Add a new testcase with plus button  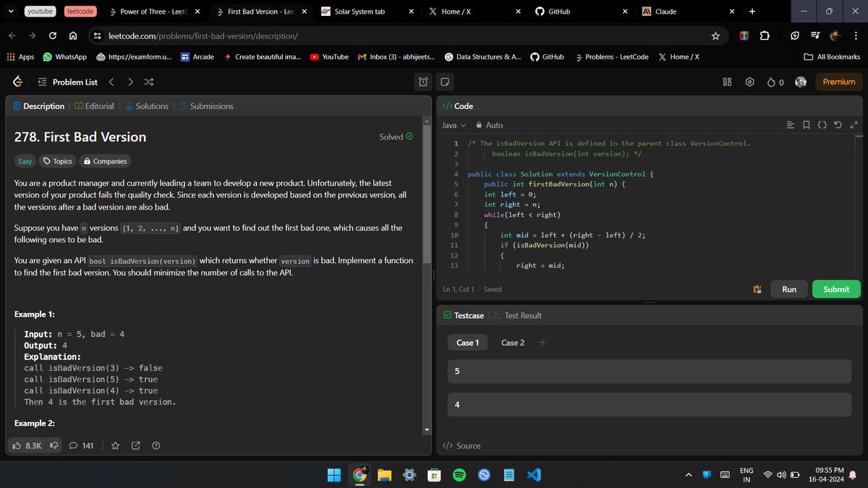543,343
